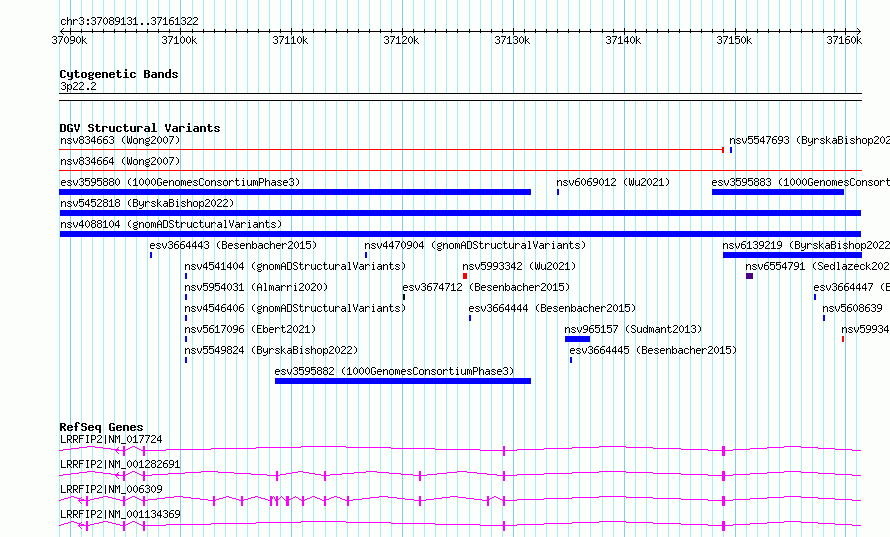The width and height of the screenshot is (890, 537).
Task: Click the 37120k ruler tick label
Action: point(401,40)
